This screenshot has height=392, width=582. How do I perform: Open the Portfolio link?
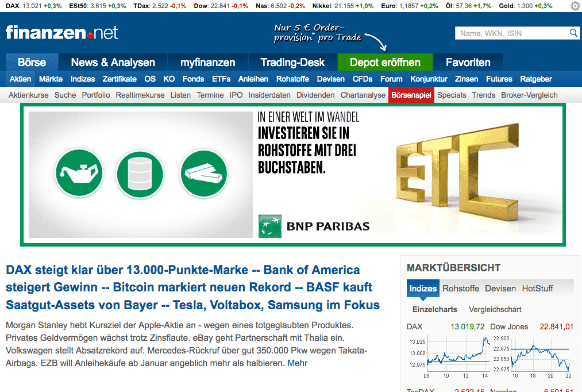96,95
